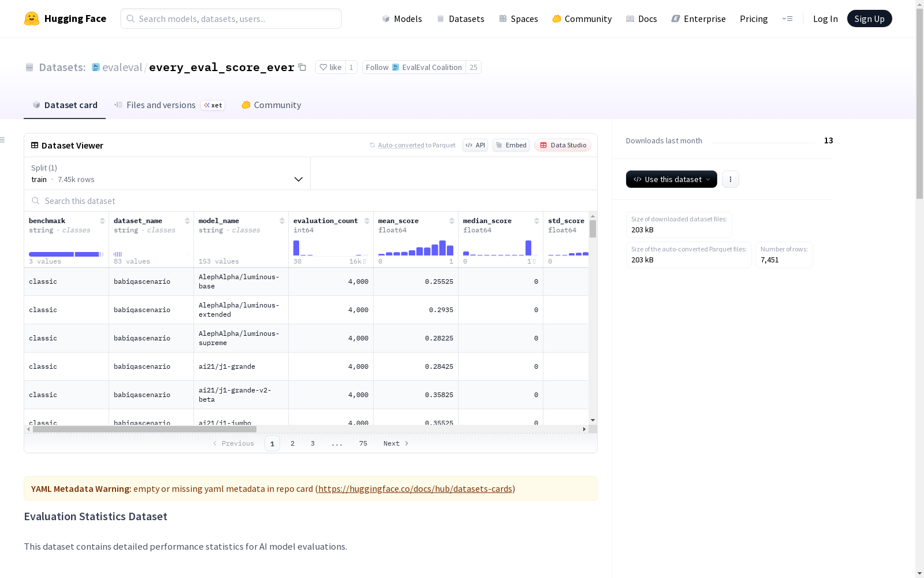Sort by median_score column arrows

point(536,221)
